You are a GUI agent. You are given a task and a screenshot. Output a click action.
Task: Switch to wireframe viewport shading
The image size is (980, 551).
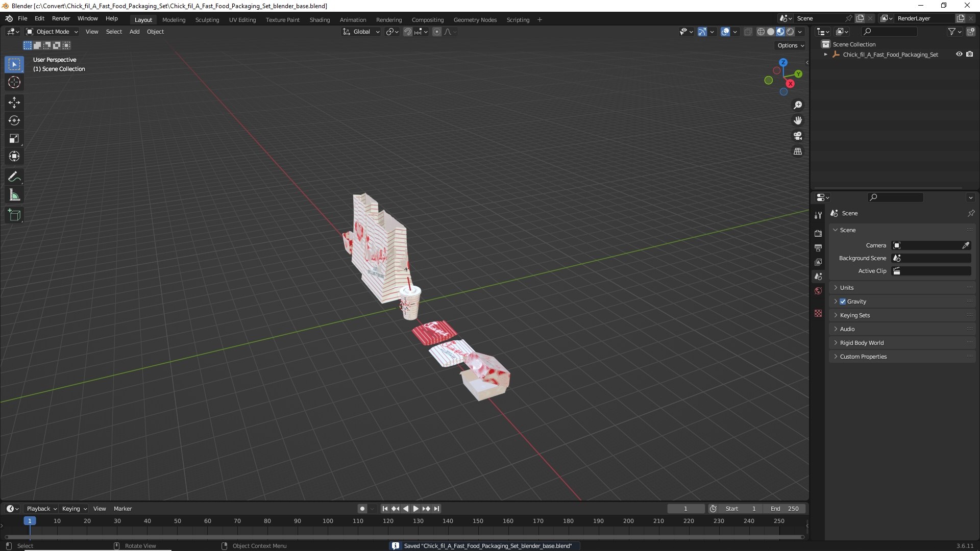click(761, 32)
